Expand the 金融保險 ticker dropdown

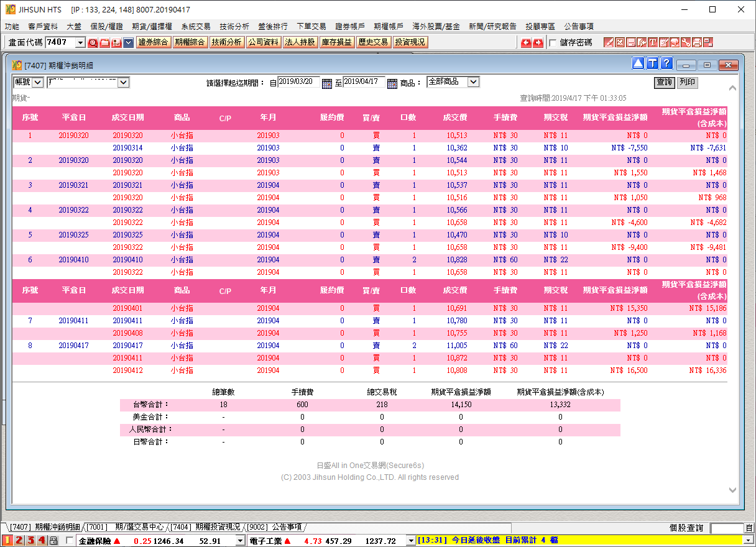click(x=241, y=541)
